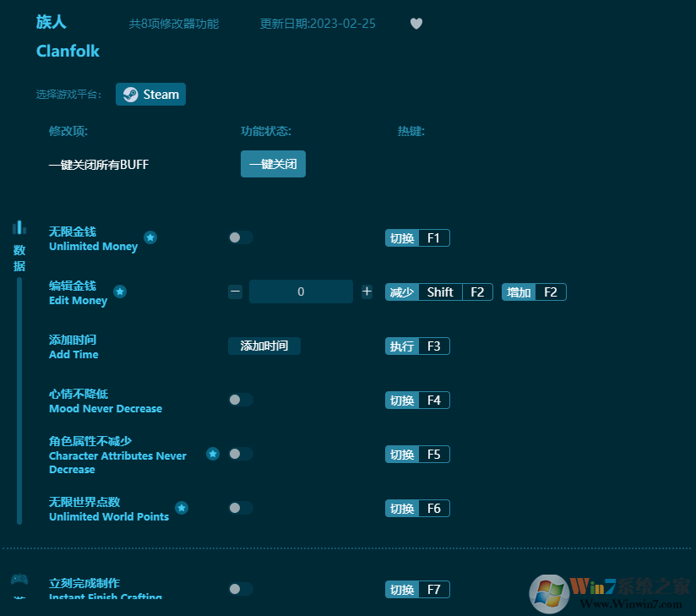Viewport: 696px width, 616px height.
Task: Toggle Instant Finish Crafting switch
Action: click(241, 589)
